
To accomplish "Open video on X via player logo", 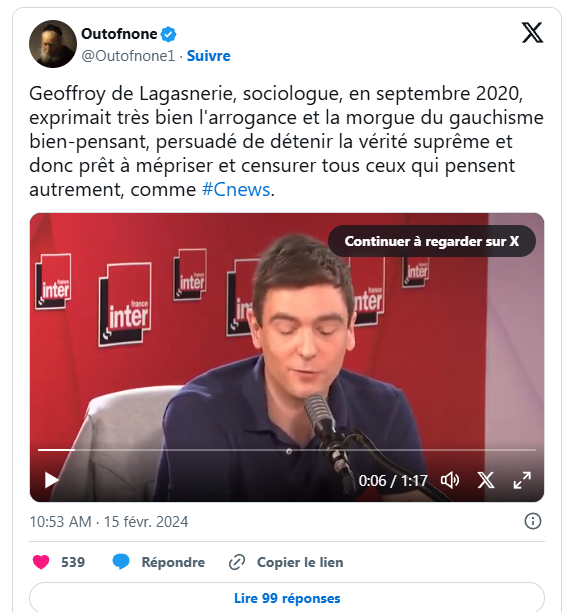I will pyautogui.click(x=486, y=480).
